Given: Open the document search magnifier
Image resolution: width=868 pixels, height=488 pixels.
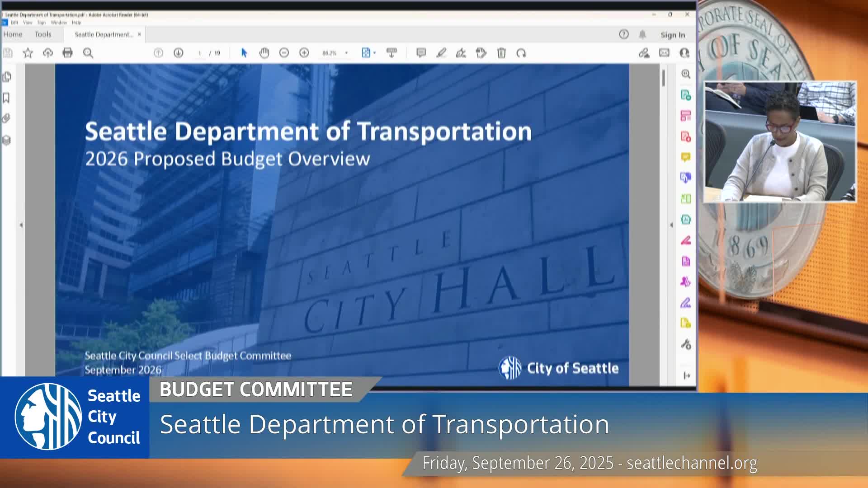Looking at the screenshot, I should pyautogui.click(x=89, y=53).
